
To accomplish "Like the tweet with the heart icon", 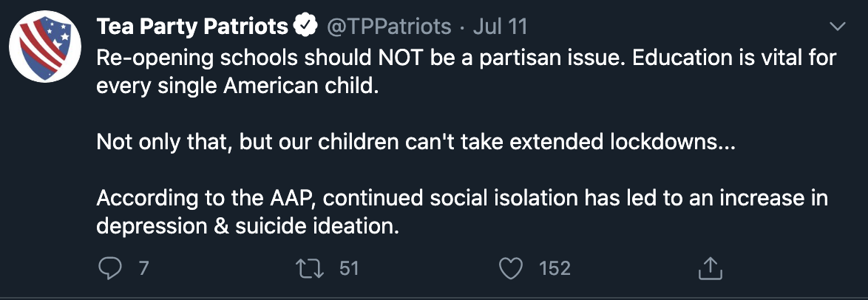I will (x=510, y=269).
